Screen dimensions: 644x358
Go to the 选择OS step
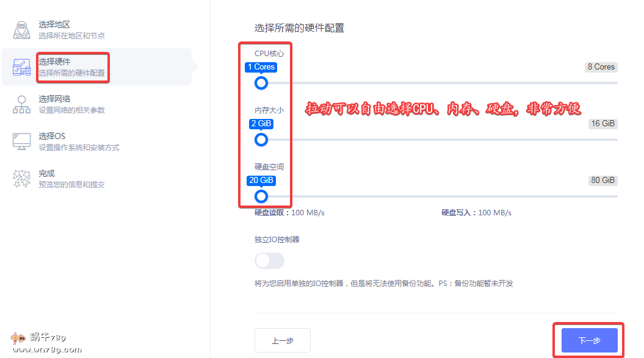52,136
